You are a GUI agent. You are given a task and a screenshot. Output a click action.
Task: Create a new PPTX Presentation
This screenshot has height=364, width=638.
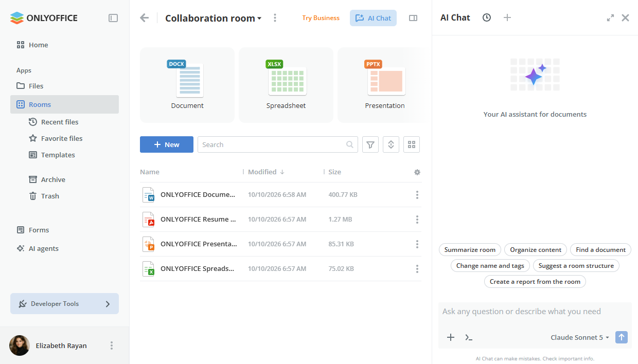coord(384,85)
